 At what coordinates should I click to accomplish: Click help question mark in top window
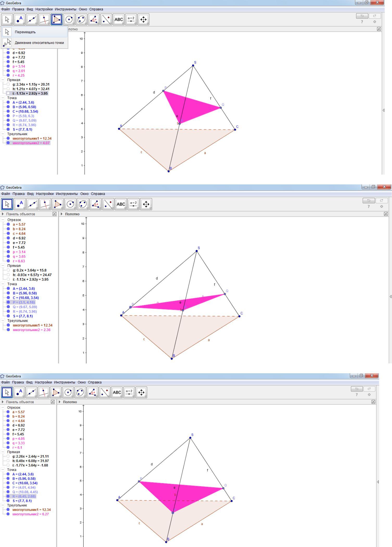coord(362,22)
